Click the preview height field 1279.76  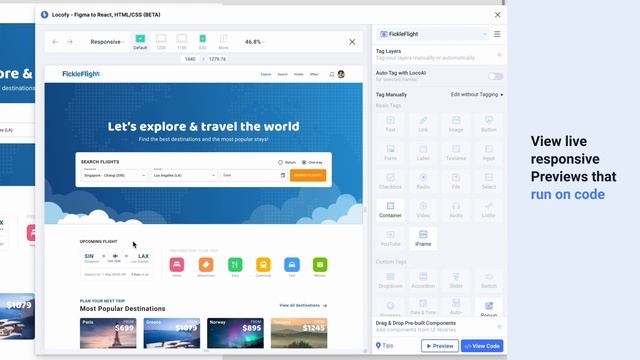pyautogui.click(x=218, y=59)
